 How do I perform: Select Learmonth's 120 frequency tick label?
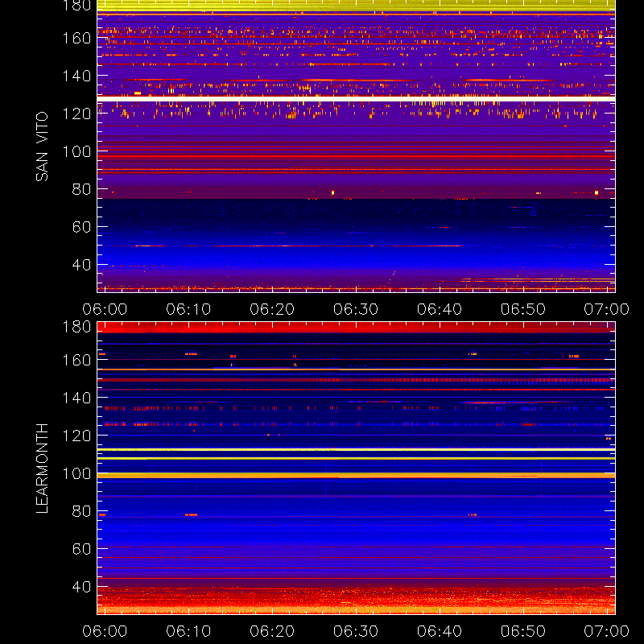76,436
